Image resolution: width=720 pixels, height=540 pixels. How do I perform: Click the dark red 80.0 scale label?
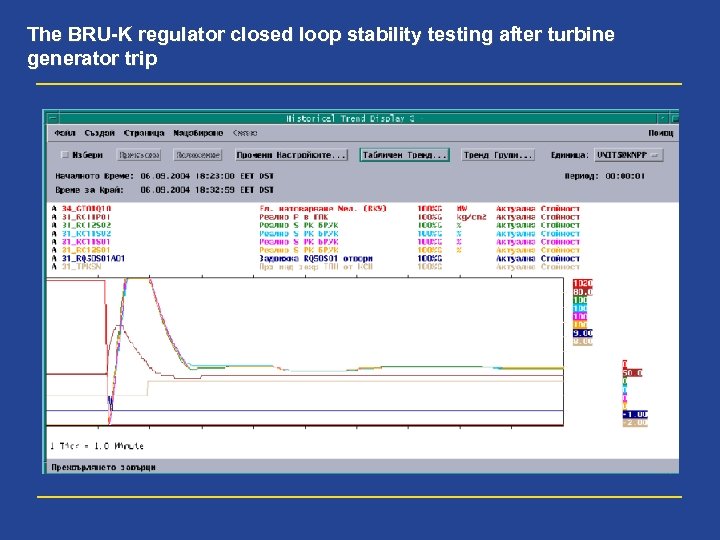click(583, 292)
